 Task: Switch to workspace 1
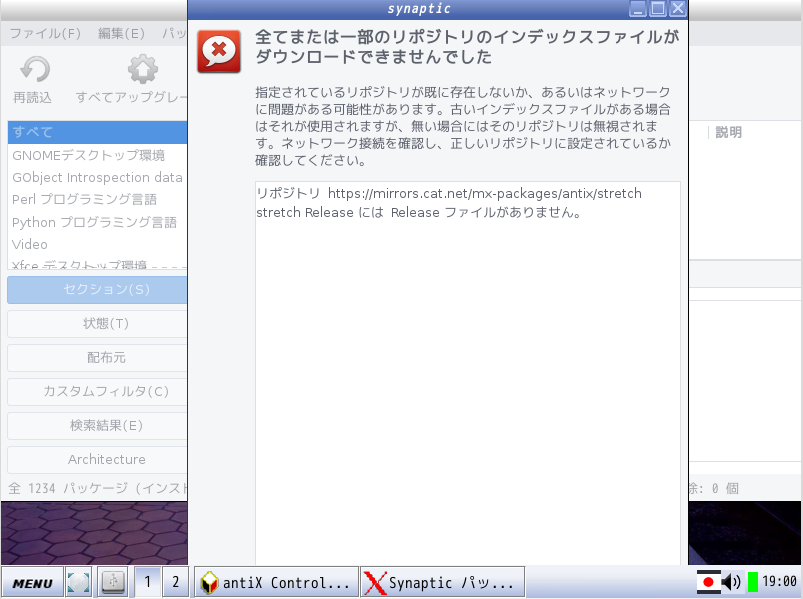tap(147, 582)
